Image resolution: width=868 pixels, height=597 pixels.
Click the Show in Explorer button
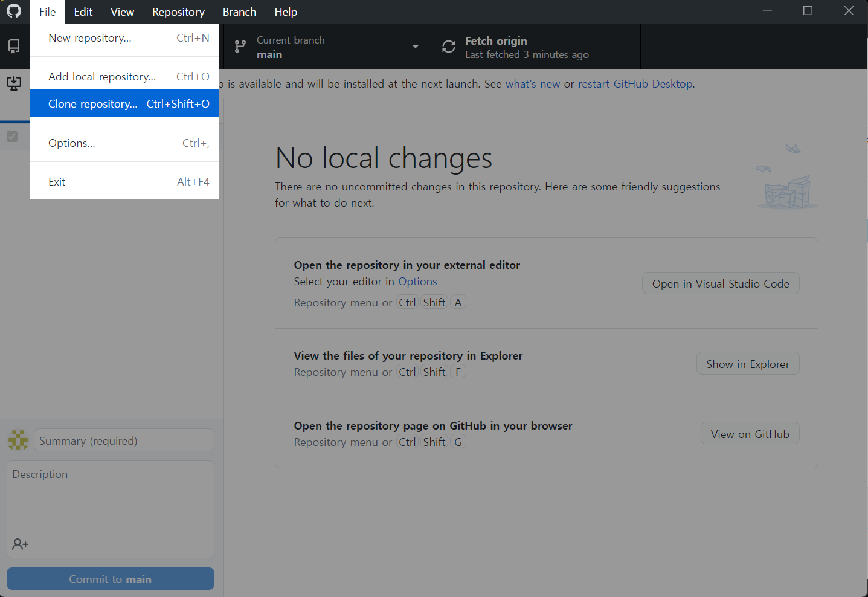[x=748, y=364]
